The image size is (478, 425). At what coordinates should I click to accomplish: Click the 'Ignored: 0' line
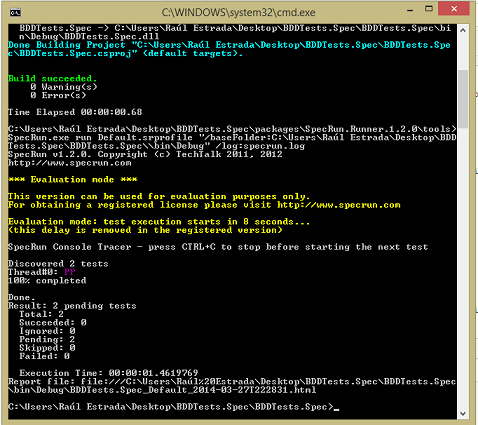tap(47, 331)
